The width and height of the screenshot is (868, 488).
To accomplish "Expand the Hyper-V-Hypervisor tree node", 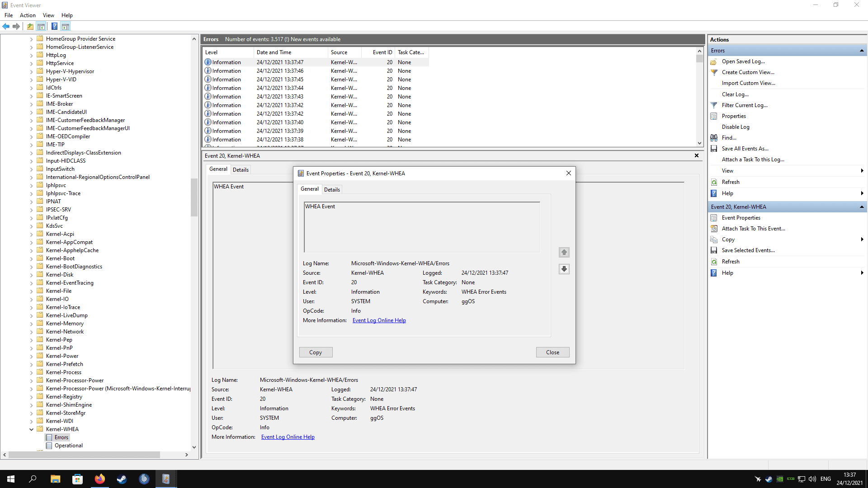I will [x=31, y=71].
